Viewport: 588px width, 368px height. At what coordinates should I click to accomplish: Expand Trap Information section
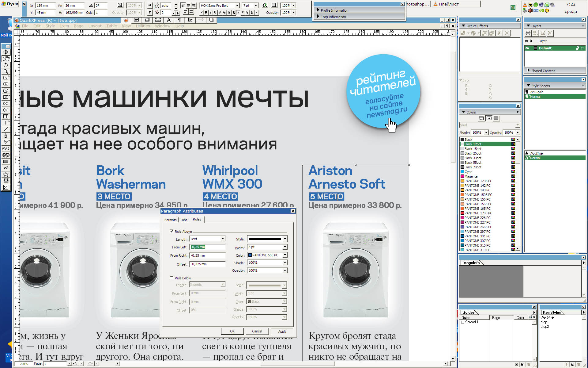click(318, 17)
